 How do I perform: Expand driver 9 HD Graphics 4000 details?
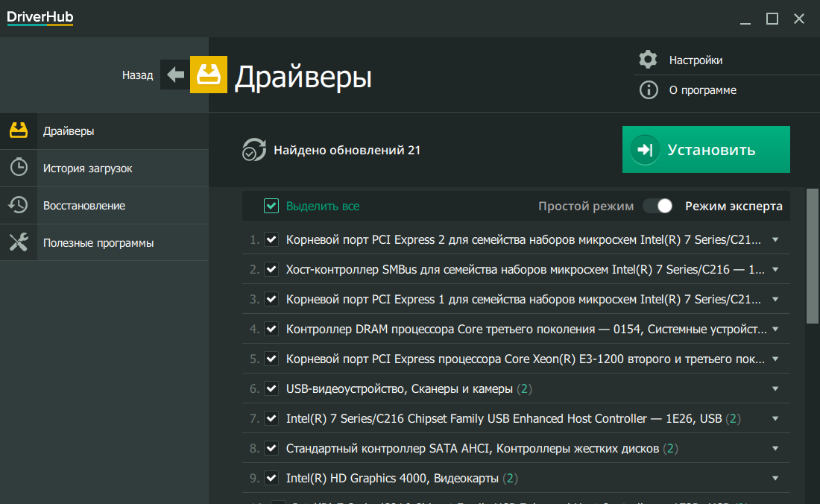point(775,479)
